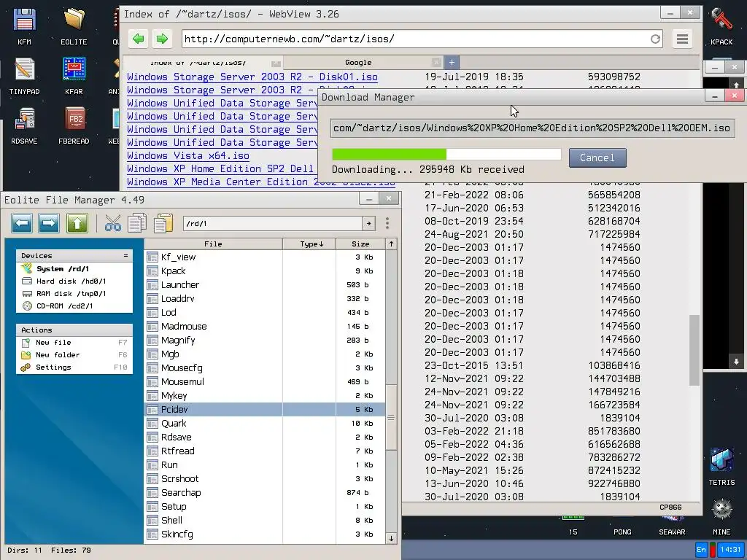Open the MINE game icon
The height and width of the screenshot is (560, 747).
tap(721, 516)
